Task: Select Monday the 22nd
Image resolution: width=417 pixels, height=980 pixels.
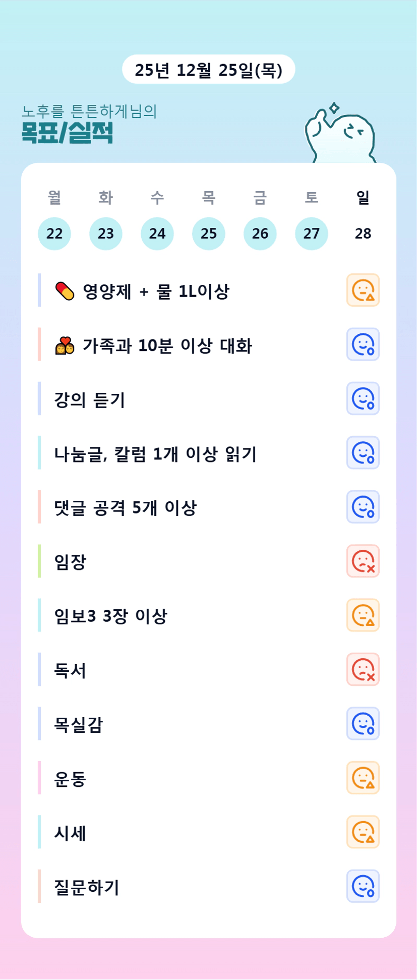Action: pyautogui.click(x=54, y=234)
